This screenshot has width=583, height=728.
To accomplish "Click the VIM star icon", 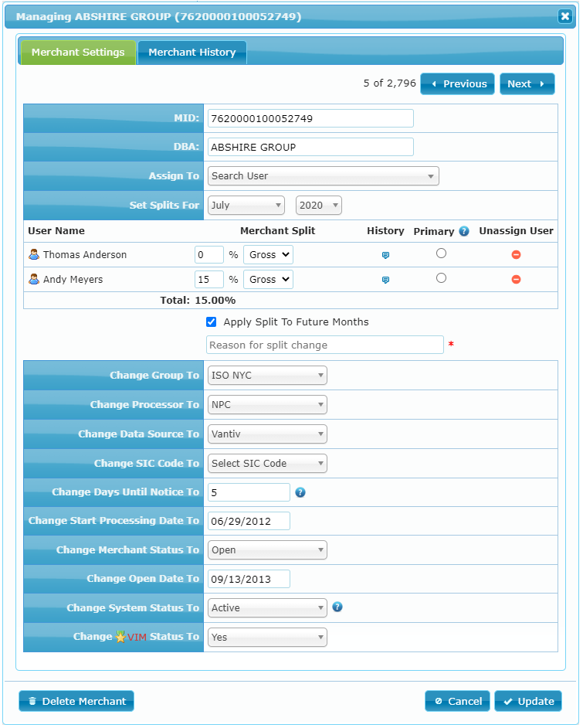I will (x=120, y=637).
